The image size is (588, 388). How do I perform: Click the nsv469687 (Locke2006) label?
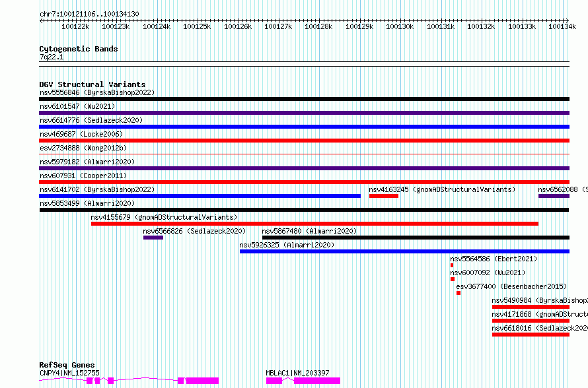[x=81, y=134]
